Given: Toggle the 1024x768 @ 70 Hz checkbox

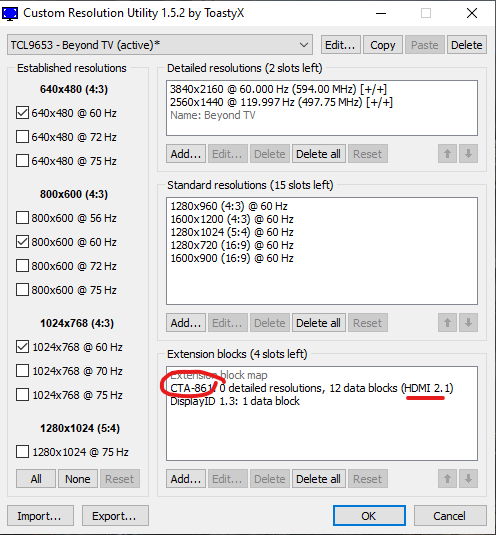Looking at the screenshot, I should point(23,371).
